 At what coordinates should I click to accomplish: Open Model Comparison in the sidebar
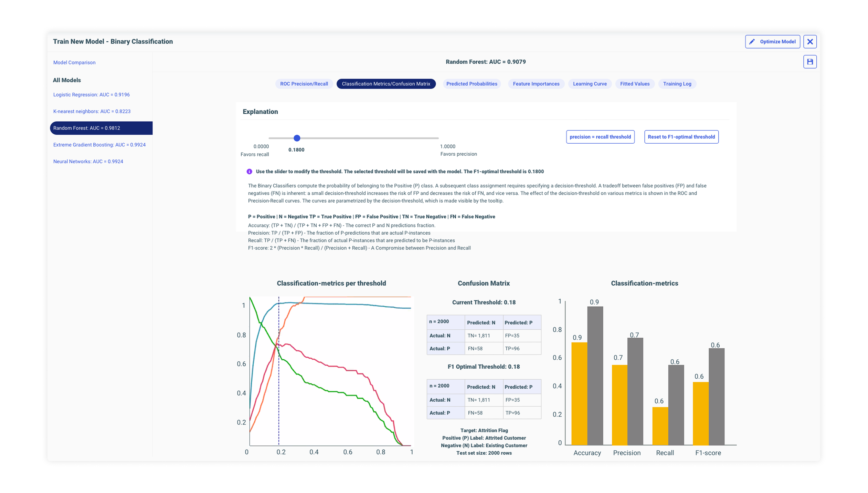pos(74,62)
